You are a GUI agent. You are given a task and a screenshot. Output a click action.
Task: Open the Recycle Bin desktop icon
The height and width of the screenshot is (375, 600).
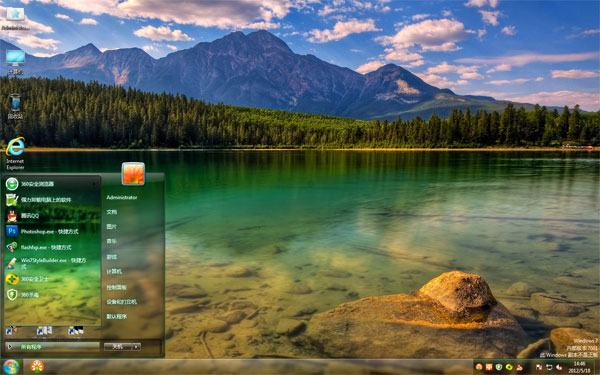pyautogui.click(x=15, y=106)
